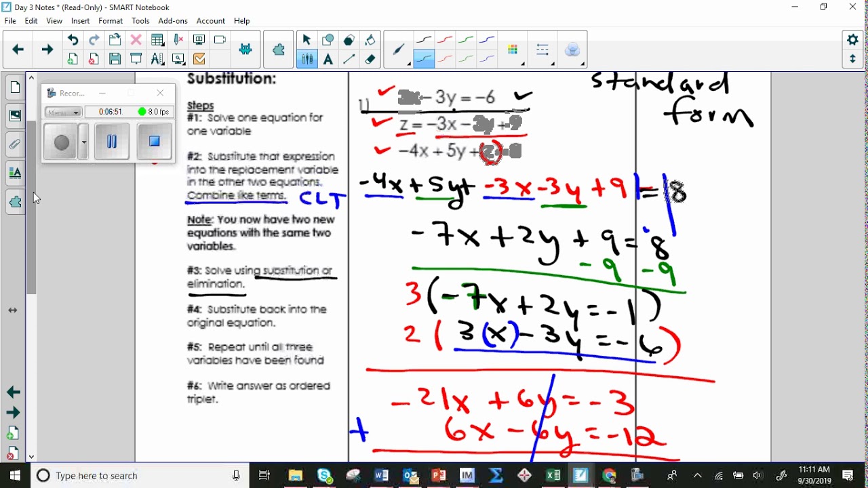Toggle full screen display mode
The width and height of the screenshot is (868, 488).
[199, 40]
